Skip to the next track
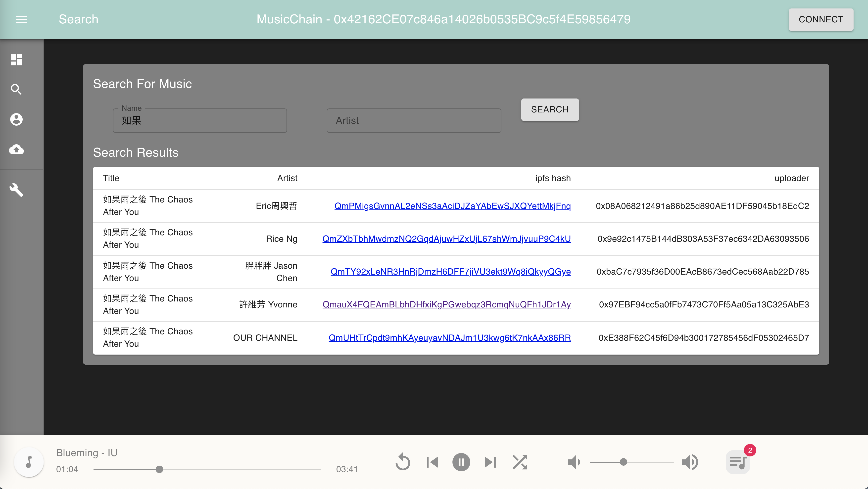The image size is (868, 489). [x=490, y=462]
